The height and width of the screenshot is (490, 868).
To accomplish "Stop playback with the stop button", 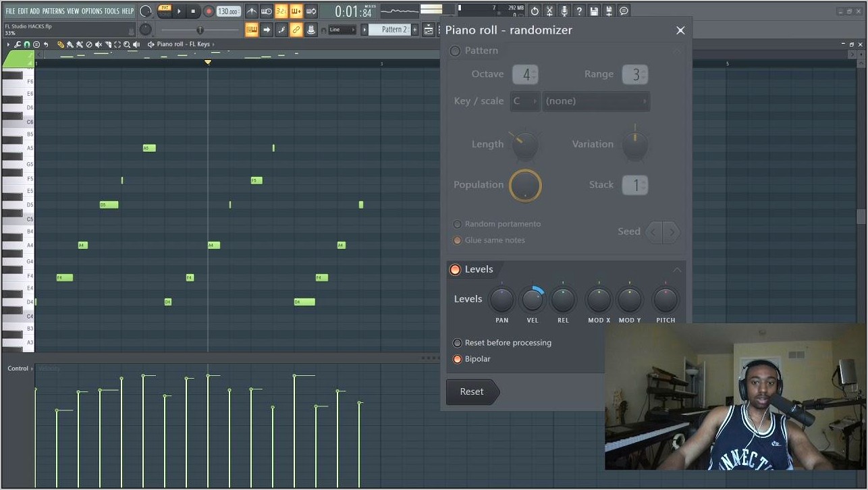I will pos(193,11).
